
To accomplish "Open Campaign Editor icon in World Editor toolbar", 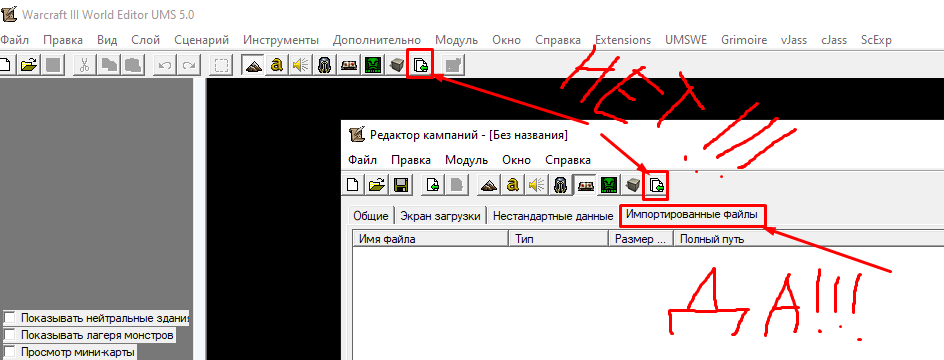I will coord(348,65).
